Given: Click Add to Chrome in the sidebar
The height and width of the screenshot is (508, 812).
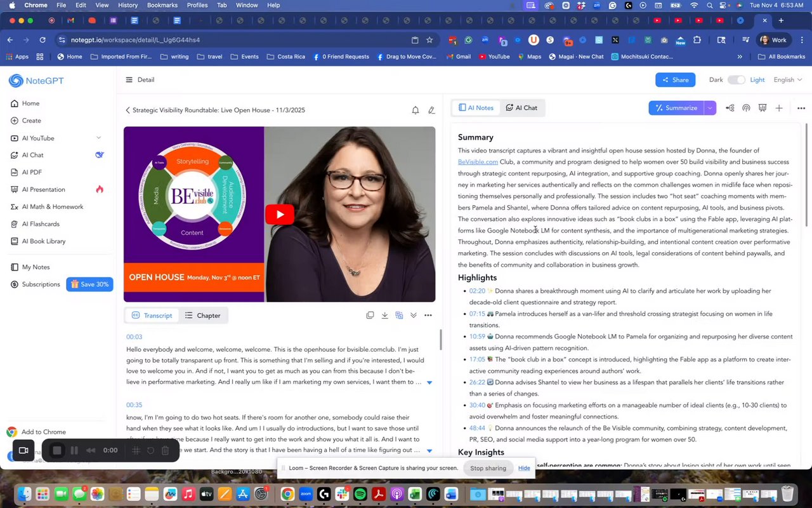Looking at the screenshot, I should (36, 432).
